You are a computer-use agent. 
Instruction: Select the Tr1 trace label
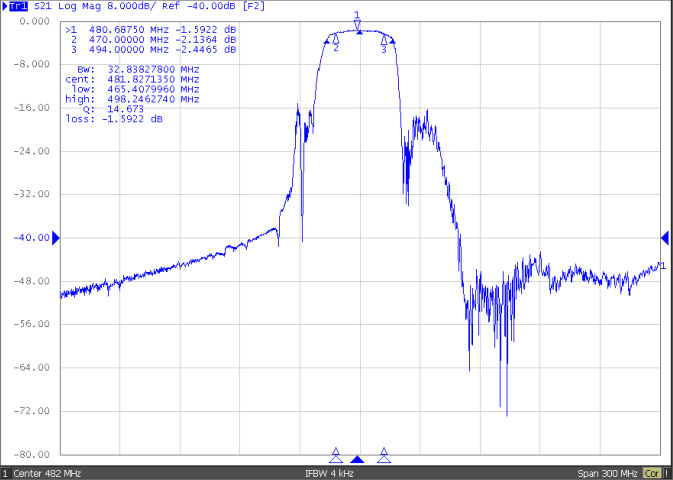coord(14,7)
